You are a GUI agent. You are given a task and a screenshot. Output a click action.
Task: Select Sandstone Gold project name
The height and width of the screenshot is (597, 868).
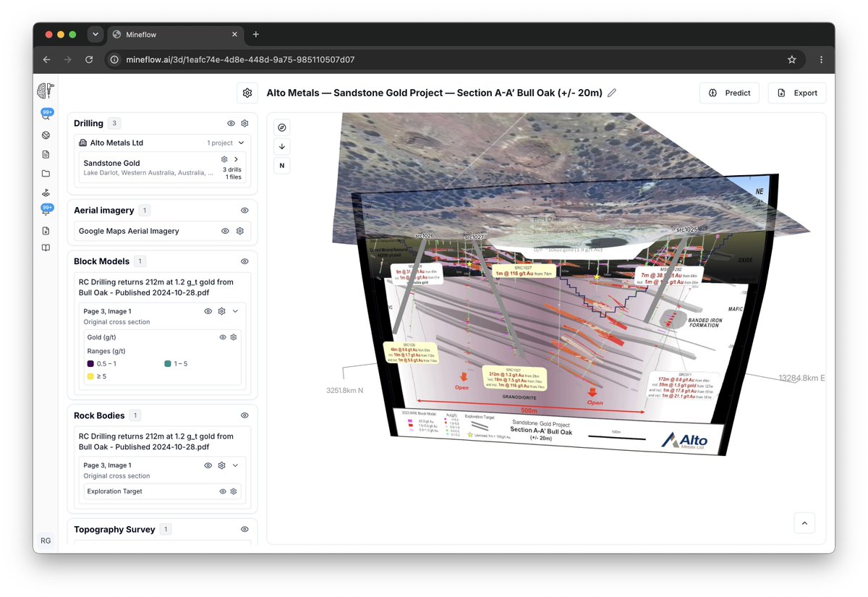point(111,164)
